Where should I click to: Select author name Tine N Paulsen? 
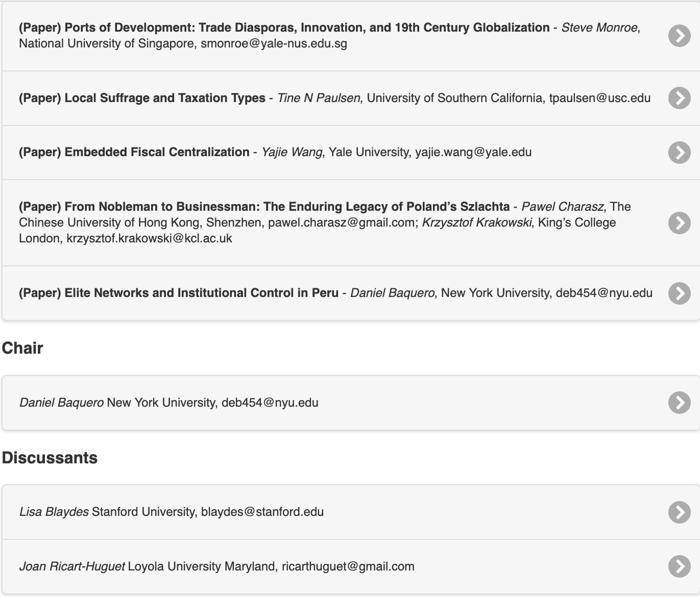pos(319,98)
